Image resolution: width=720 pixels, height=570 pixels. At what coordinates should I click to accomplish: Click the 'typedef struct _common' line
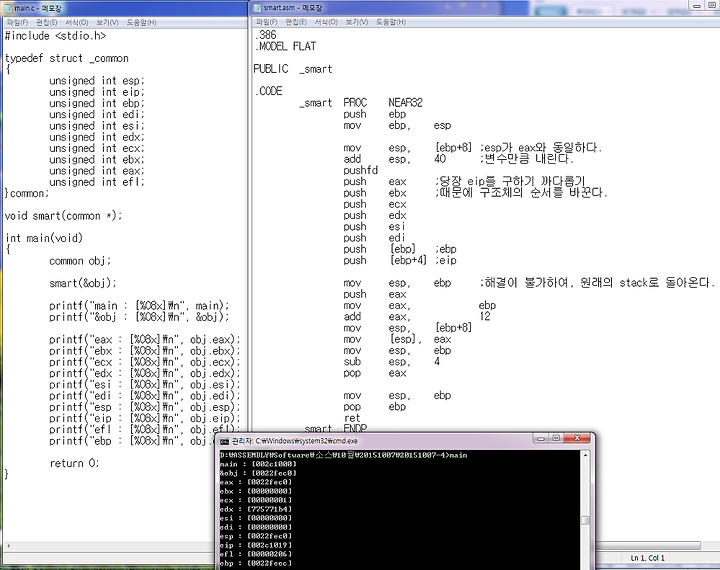pos(67,58)
